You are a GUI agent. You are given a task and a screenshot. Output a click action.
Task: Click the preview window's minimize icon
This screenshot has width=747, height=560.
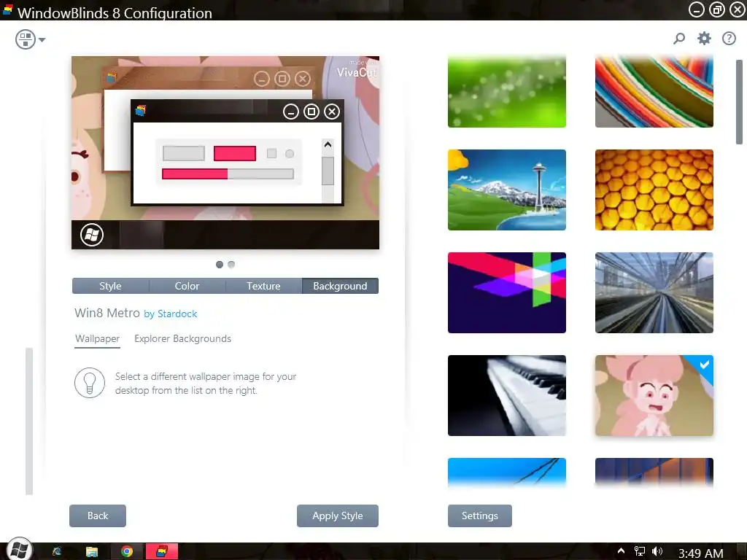(290, 112)
